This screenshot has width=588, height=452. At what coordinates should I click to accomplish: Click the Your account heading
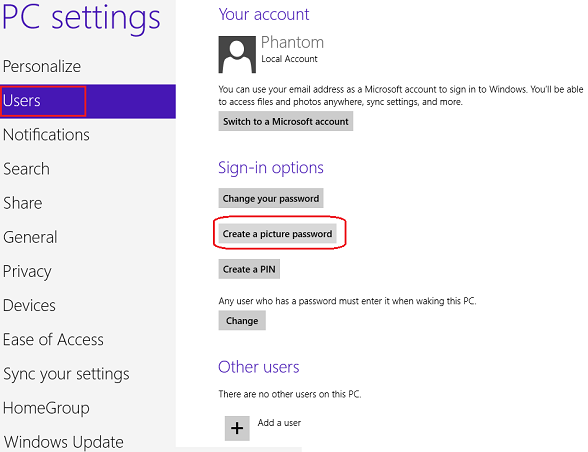click(264, 15)
